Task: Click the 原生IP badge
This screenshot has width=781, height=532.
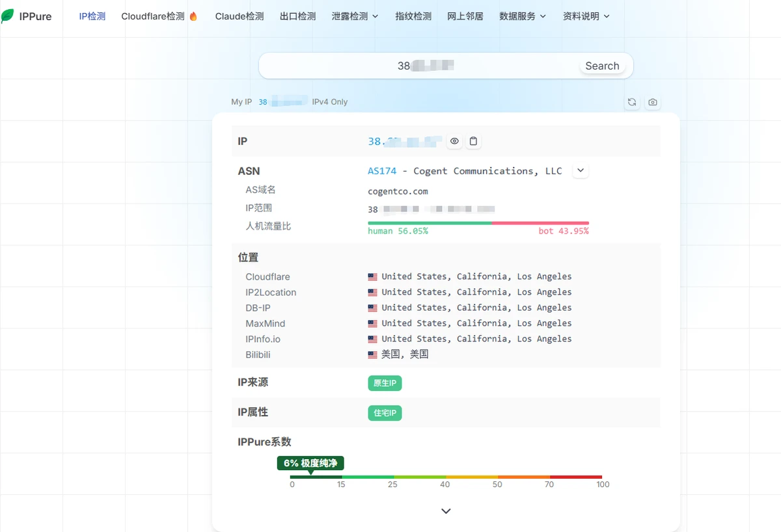Action: [385, 383]
